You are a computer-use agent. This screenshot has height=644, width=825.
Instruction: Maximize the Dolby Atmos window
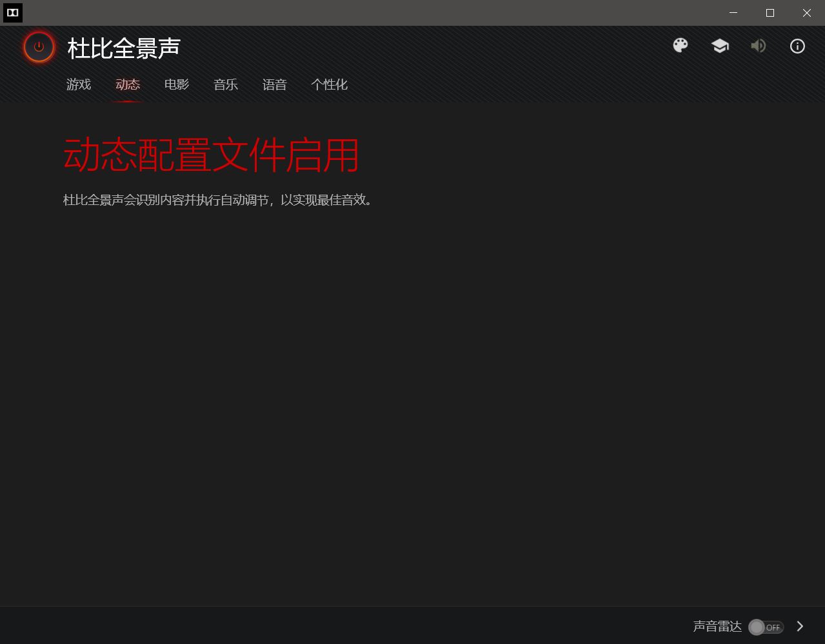(x=770, y=13)
